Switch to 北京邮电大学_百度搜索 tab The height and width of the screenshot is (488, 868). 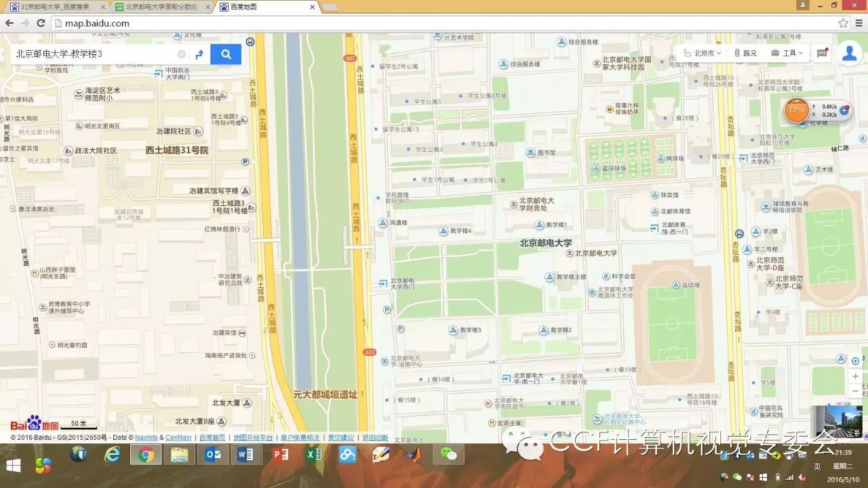[54, 7]
